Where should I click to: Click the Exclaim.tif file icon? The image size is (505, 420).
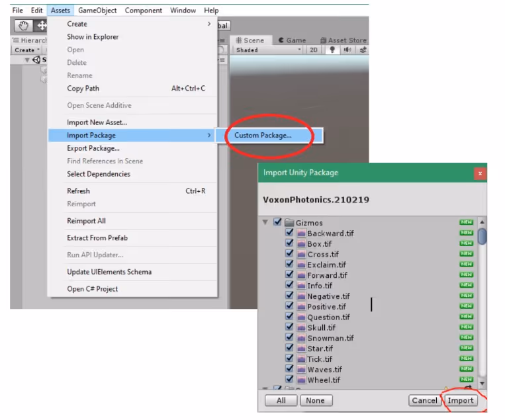tap(301, 265)
